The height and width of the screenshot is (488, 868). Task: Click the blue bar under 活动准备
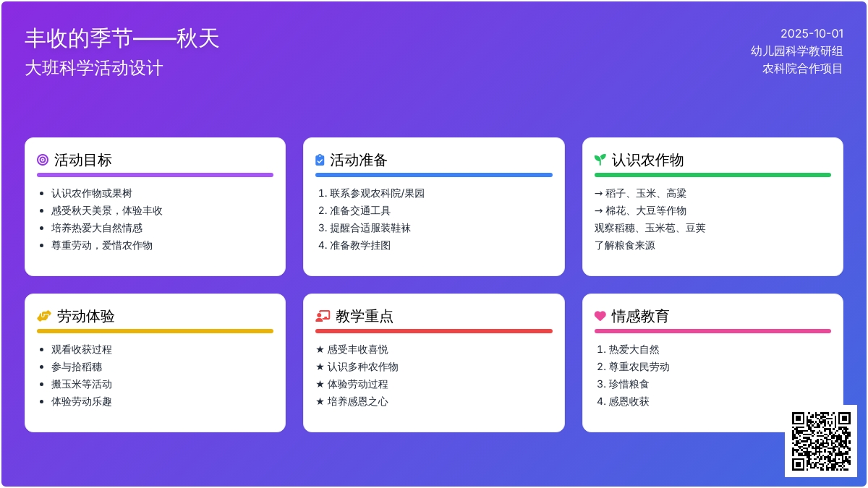[433, 175]
